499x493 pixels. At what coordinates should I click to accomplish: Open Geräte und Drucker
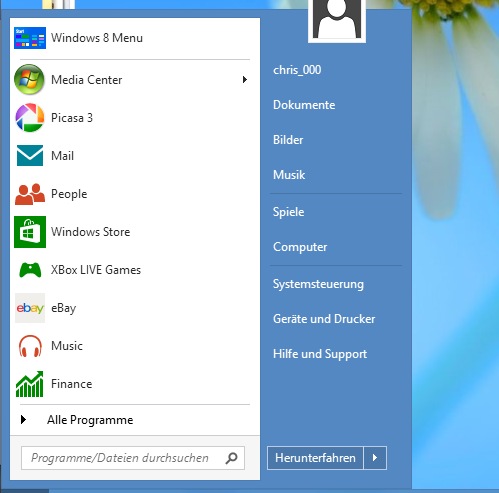tap(324, 319)
